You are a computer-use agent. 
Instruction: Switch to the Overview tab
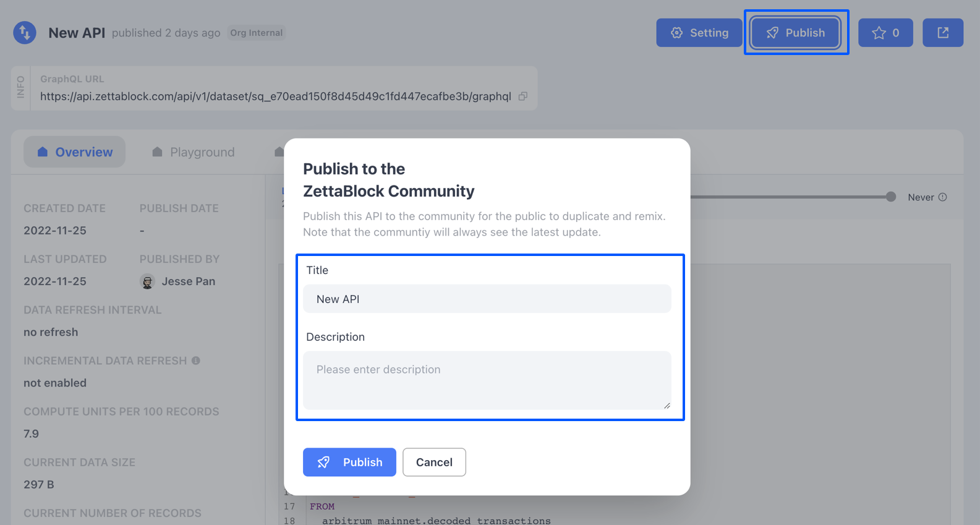(x=75, y=152)
